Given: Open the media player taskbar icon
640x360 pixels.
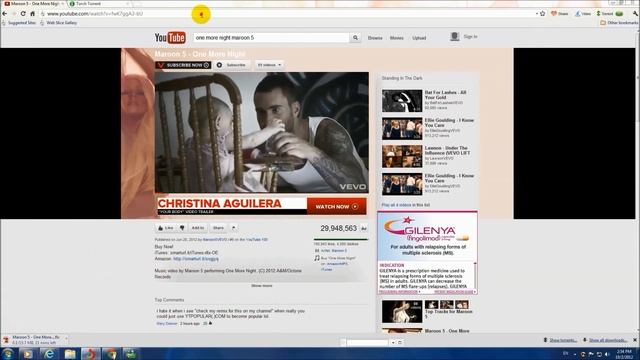Looking at the screenshot, I should 27,354.
